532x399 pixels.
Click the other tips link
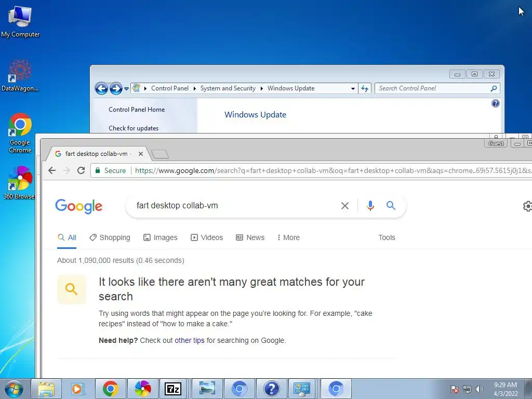[x=189, y=340]
